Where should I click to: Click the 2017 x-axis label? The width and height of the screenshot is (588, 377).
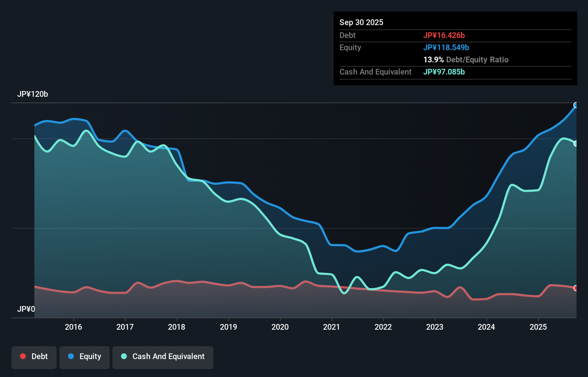pyautogui.click(x=125, y=327)
